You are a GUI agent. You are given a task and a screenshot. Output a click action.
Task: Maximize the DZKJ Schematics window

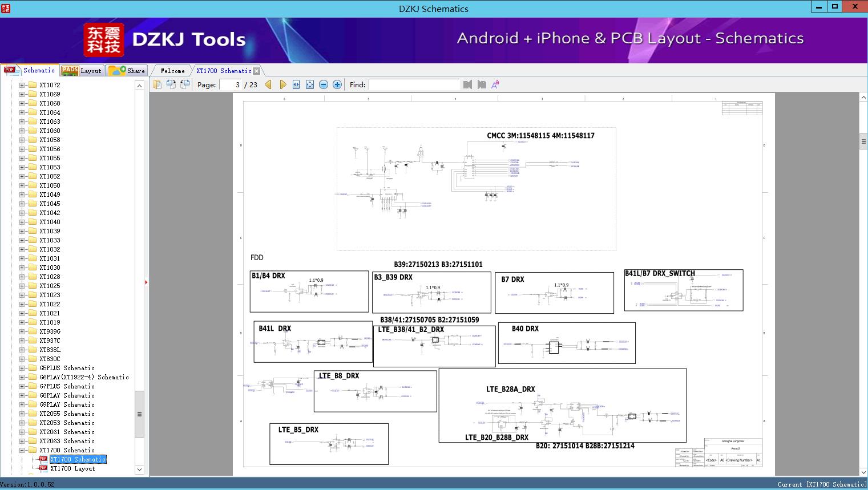pyautogui.click(x=835, y=7)
